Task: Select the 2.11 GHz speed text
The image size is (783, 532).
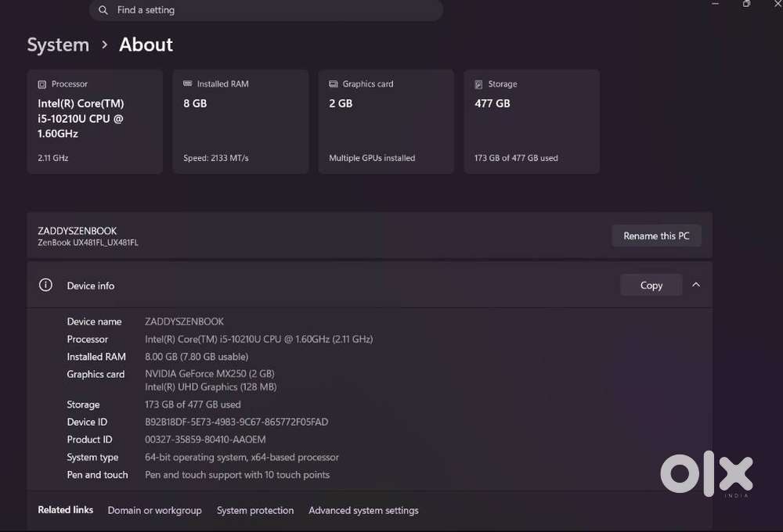Action: point(53,158)
